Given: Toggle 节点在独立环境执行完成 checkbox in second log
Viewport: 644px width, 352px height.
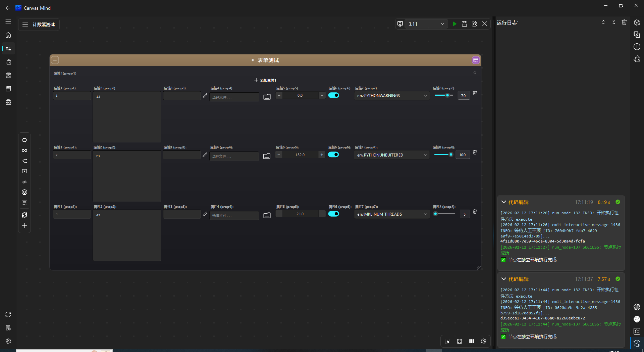Looking at the screenshot, I should coord(503,337).
